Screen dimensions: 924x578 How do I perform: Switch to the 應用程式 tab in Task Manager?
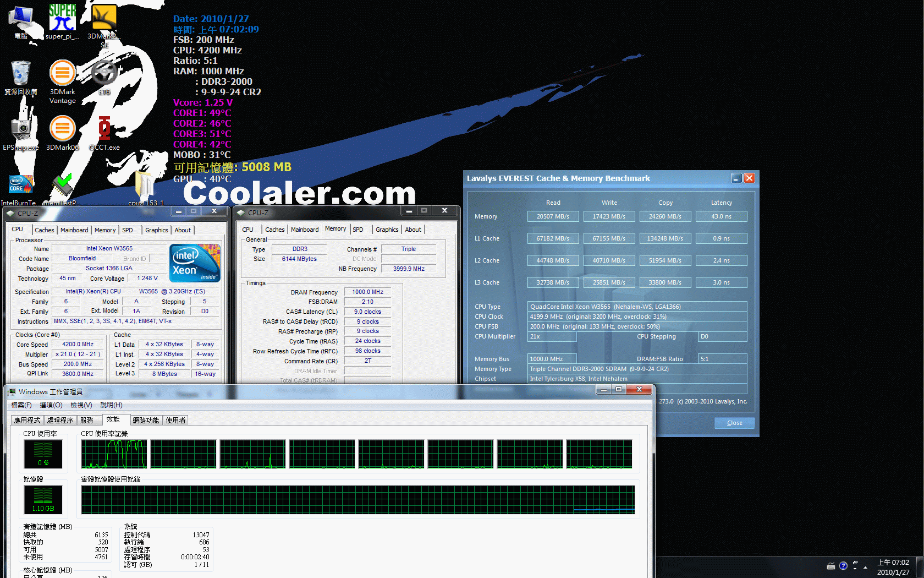click(x=27, y=420)
